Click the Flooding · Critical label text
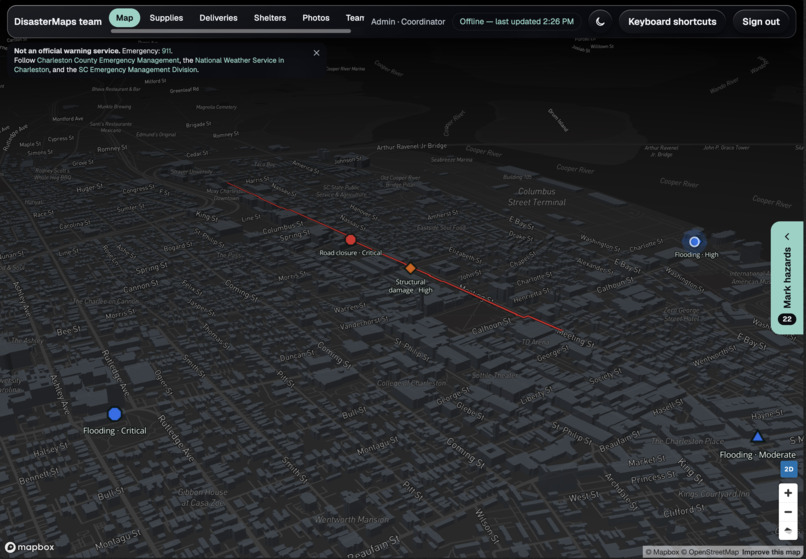 tap(115, 430)
